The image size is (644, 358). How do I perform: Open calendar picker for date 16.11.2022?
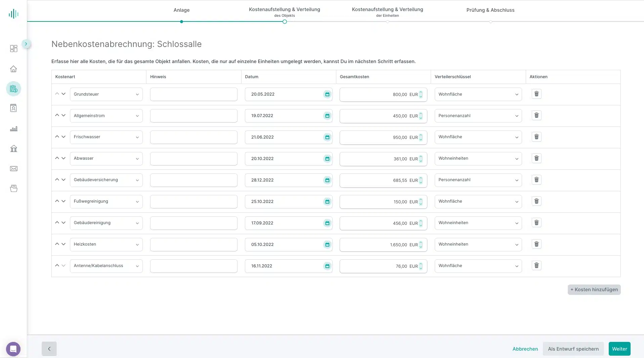tap(327, 266)
